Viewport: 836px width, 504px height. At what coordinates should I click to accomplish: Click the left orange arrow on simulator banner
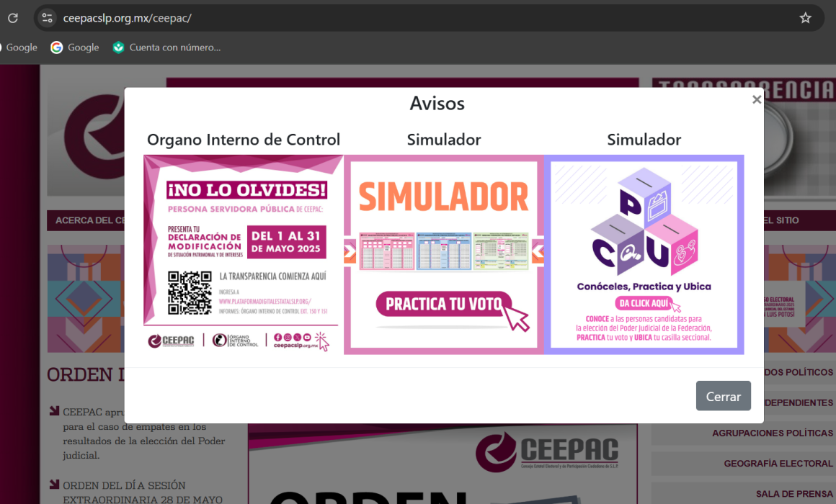[x=350, y=251]
